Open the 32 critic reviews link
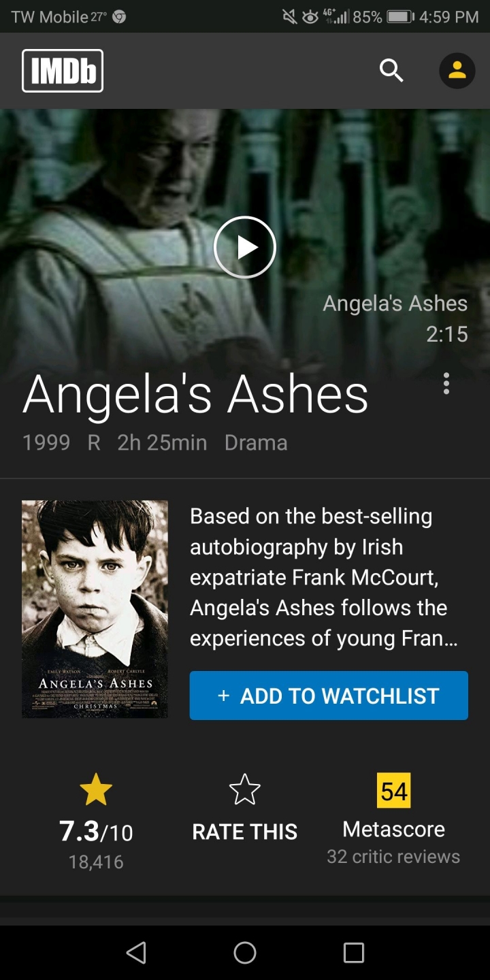The width and height of the screenshot is (490, 980). tap(393, 856)
